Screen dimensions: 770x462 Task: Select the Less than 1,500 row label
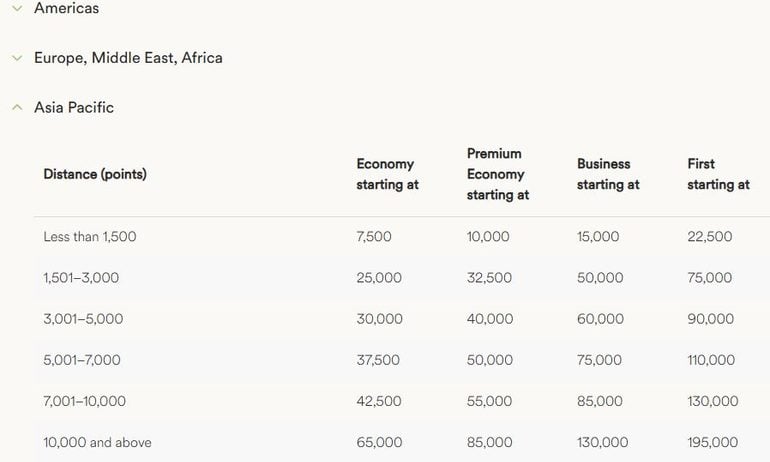(90, 237)
